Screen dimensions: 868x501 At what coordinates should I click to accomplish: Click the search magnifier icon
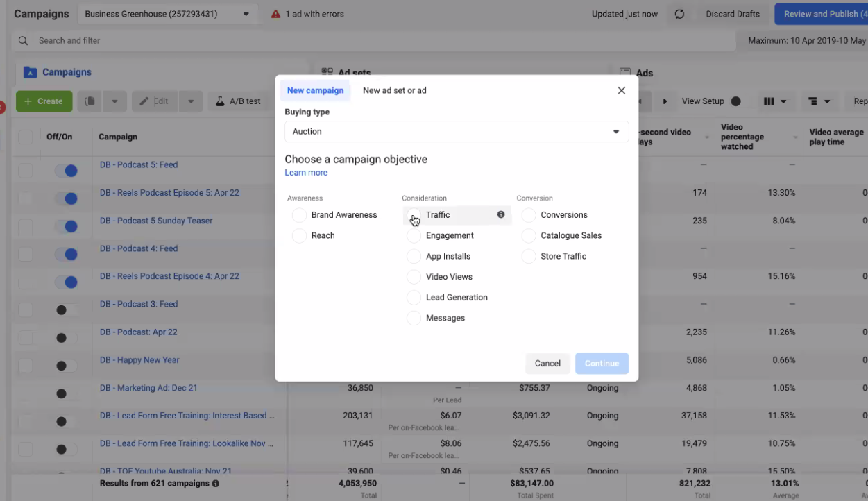point(24,41)
